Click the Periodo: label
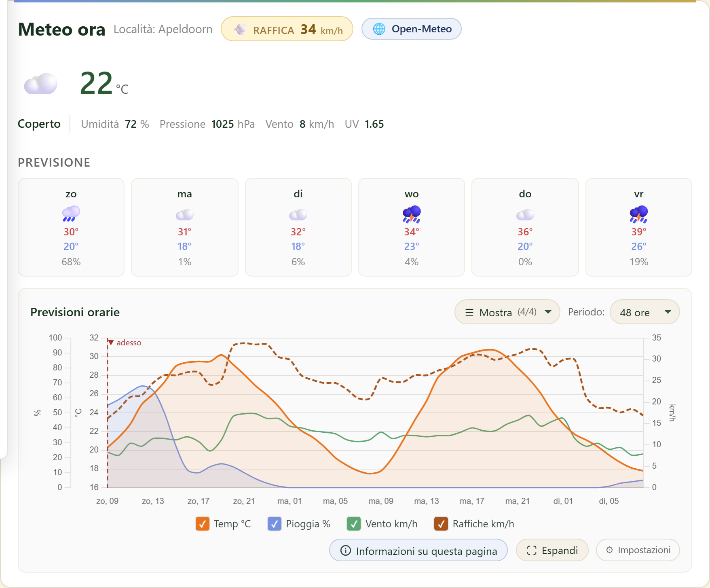 [586, 312]
